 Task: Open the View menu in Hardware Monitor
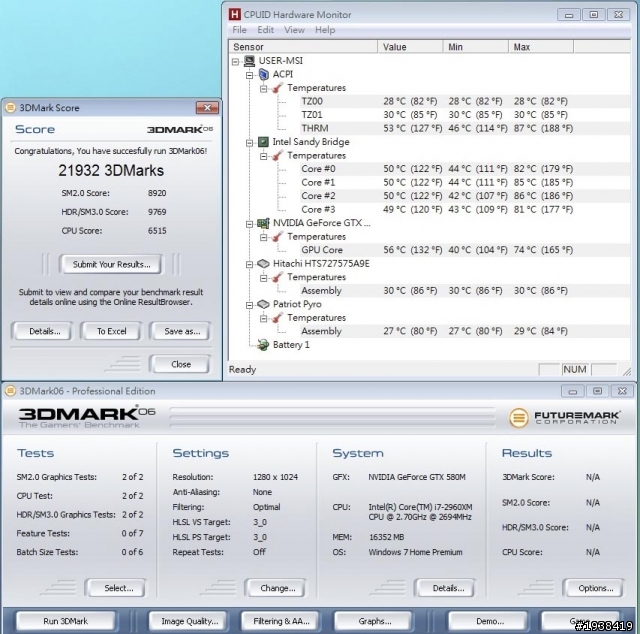point(294,30)
